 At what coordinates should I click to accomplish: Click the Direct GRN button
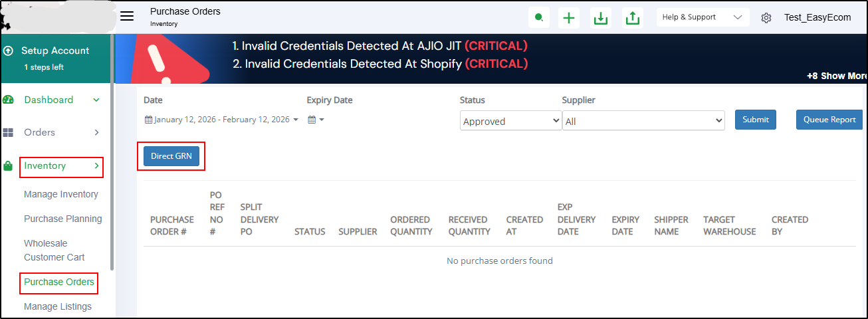point(171,156)
